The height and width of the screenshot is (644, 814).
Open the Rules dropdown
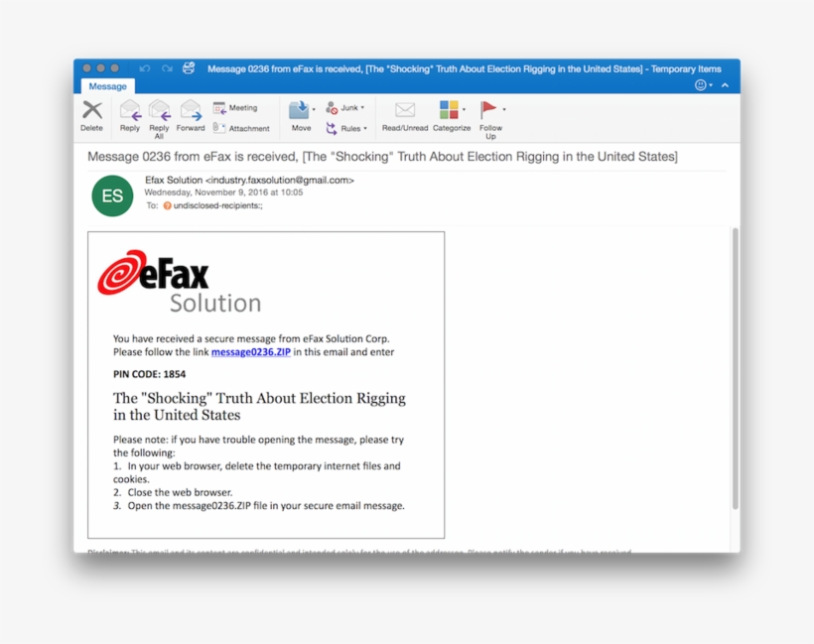click(x=346, y=128)
